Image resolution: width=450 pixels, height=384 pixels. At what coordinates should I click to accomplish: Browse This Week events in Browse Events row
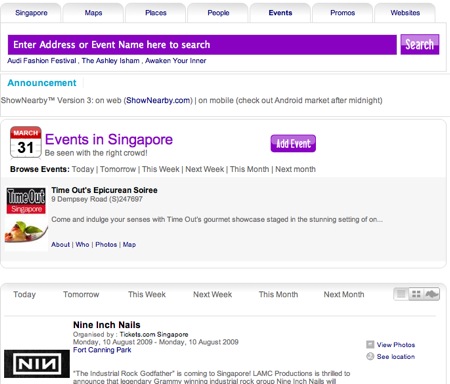pos(161,169)
